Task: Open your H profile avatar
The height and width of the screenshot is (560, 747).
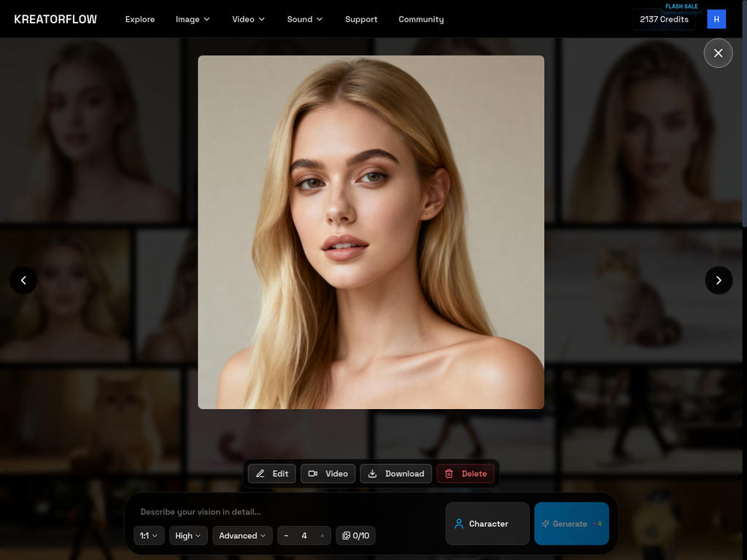Action: click(716, 19)
